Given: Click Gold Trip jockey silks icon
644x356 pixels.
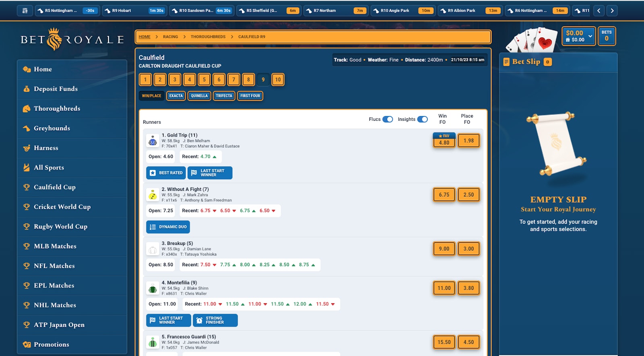Looking at the screenshot, I should 153,141.
